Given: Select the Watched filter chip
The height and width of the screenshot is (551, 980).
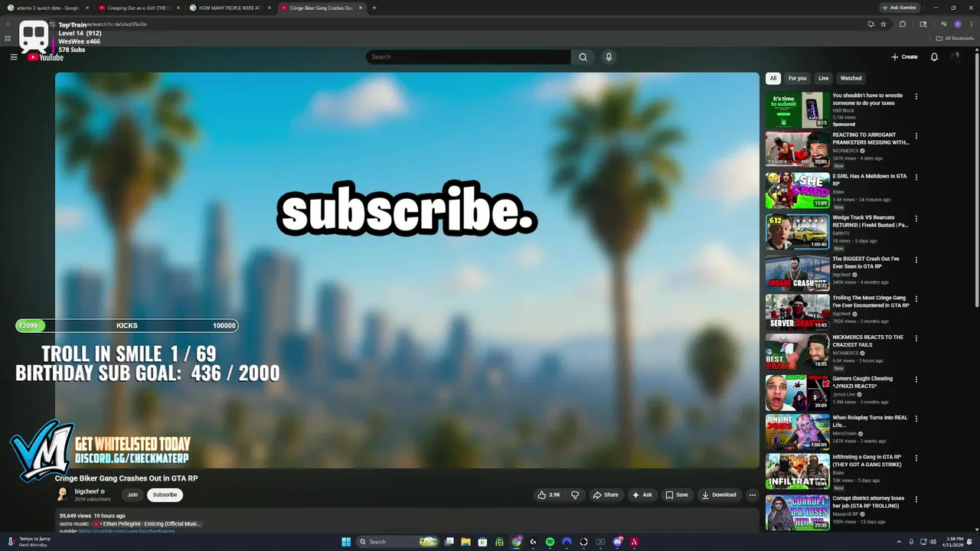Looking at the screenshot, I should (851, 78).
